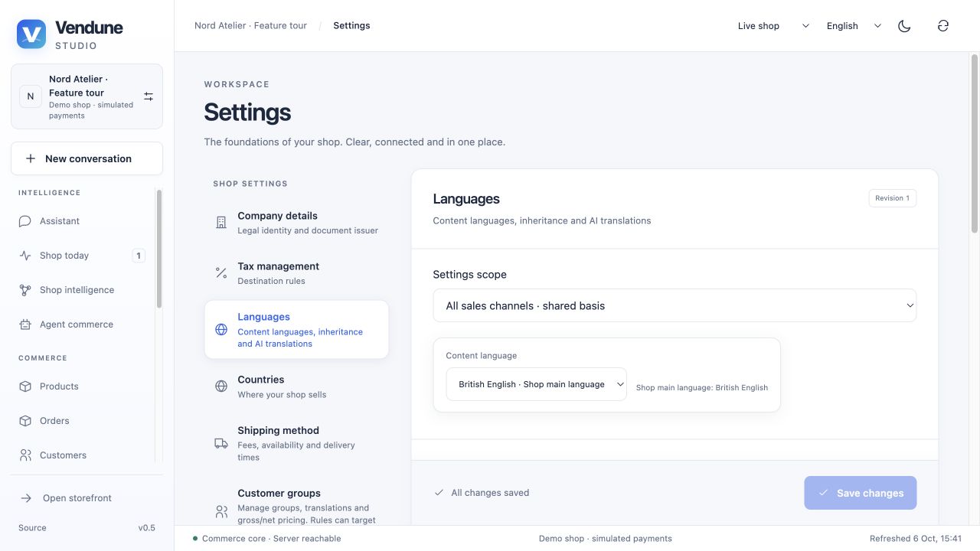
Task: Open shop switcher sliders icon
Action: [x=149, y=96]
